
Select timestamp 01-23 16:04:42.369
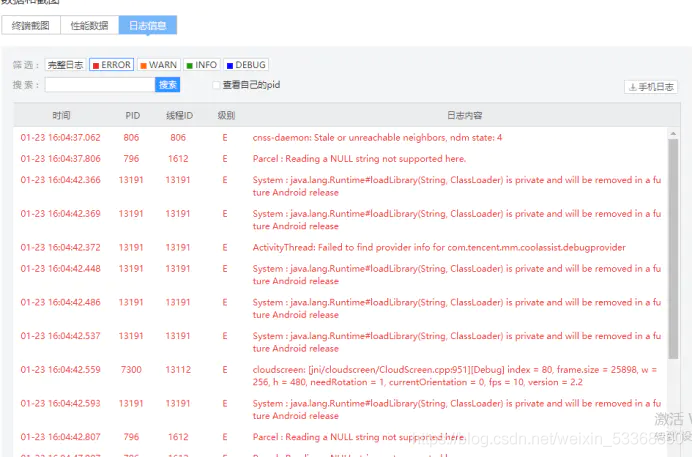point(61,213)
